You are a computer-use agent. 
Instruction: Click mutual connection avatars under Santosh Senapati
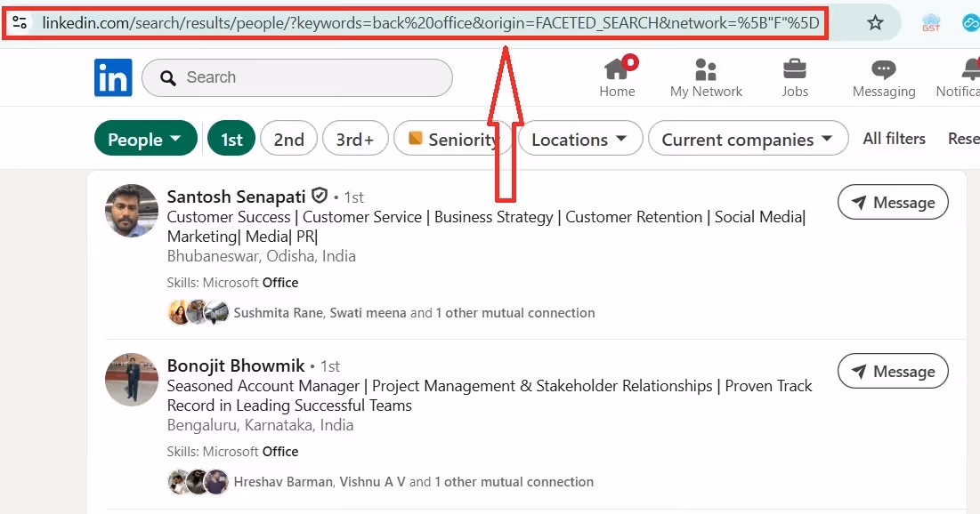coord(198,312)
